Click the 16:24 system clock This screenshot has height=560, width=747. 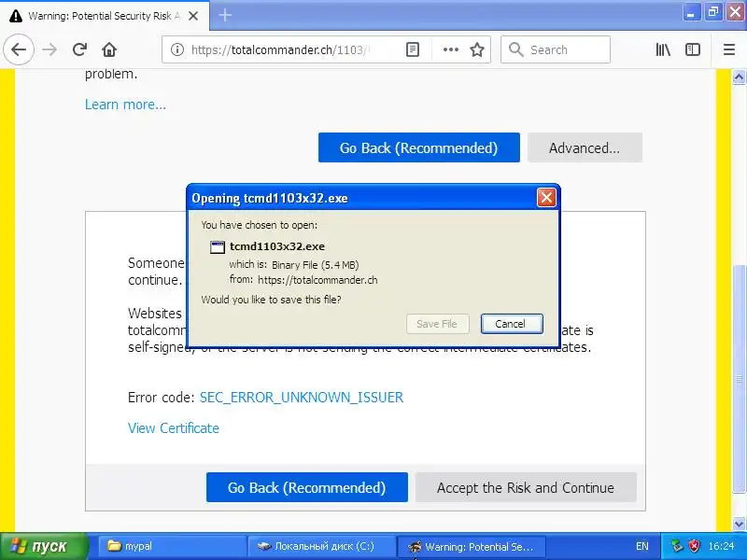tap(721, 546)
